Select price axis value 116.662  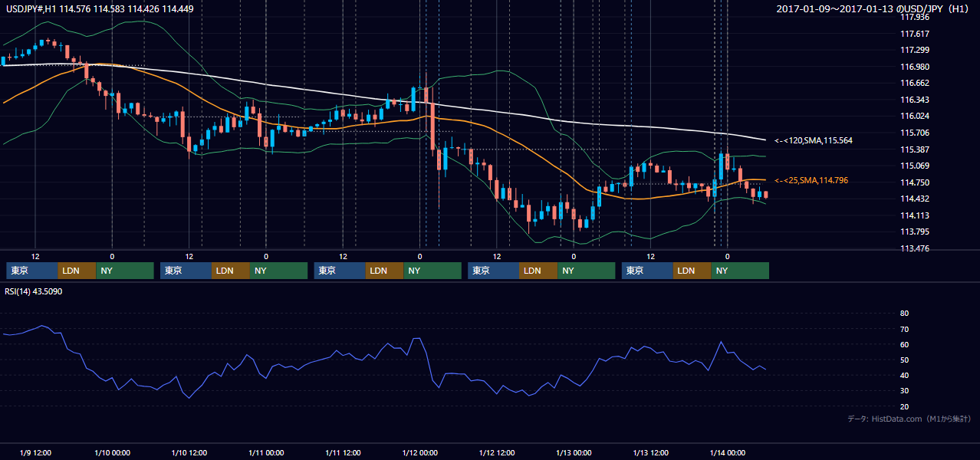point(914,83)
